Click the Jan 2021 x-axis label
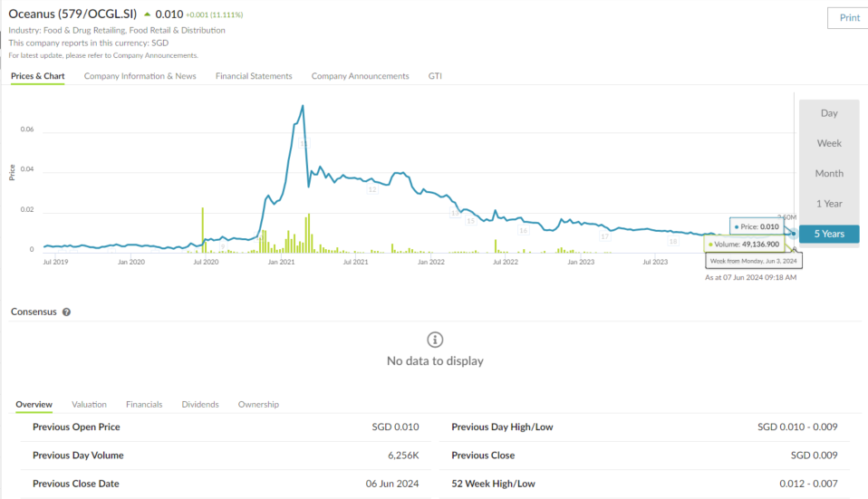The width and height of the screenshot is (868, 499). tap(281, 263)
